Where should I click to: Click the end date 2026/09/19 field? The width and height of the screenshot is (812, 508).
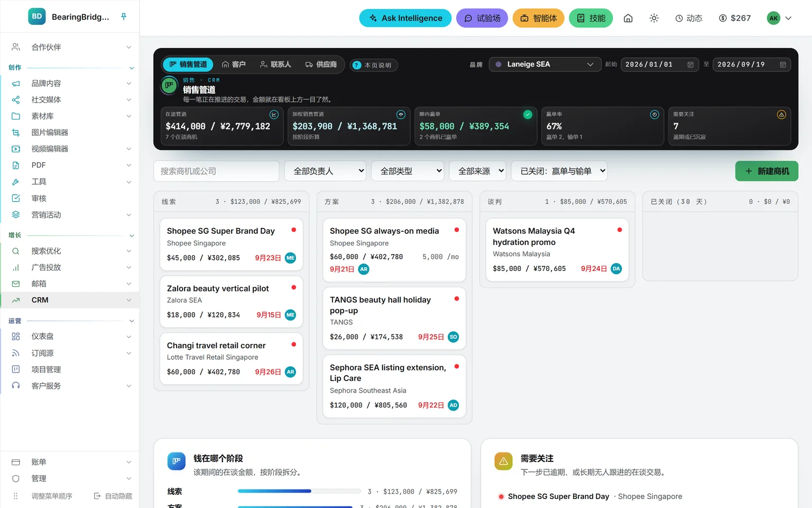coord(751,65)
